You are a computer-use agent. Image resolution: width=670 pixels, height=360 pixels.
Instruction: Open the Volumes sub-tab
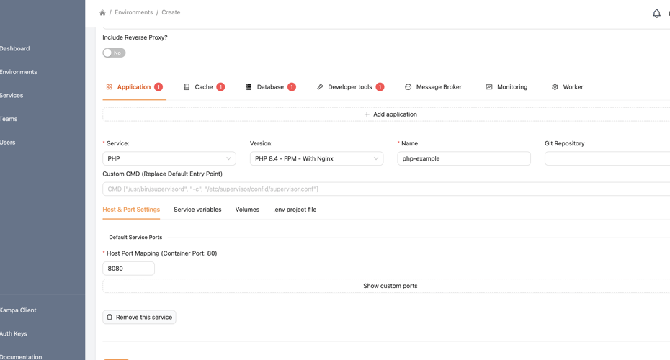247,210
